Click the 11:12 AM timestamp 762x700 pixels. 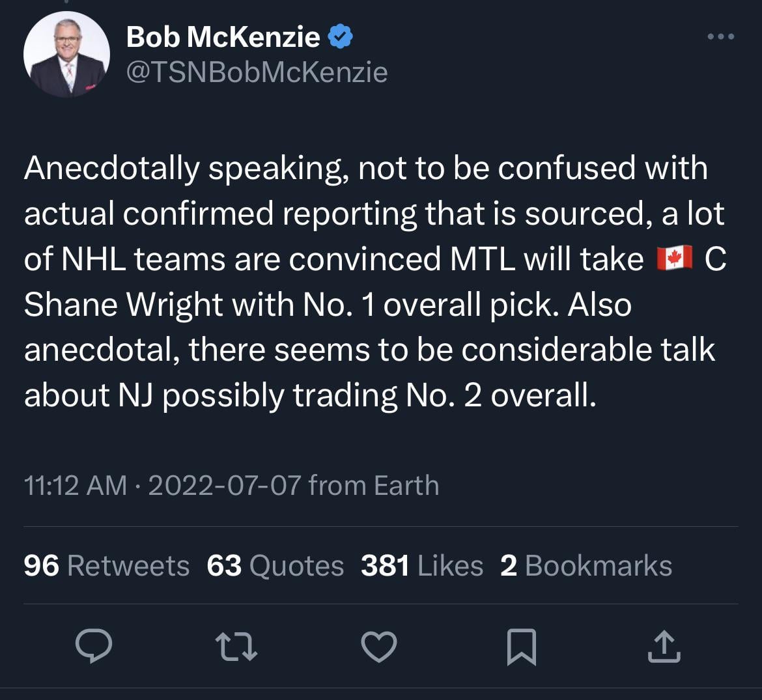tap(76, 485)
